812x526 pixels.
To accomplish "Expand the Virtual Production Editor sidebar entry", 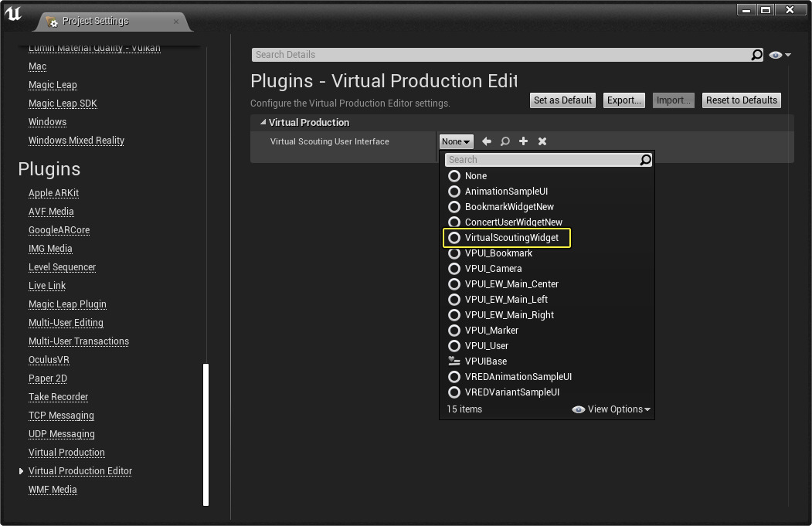I will (22, 470).
